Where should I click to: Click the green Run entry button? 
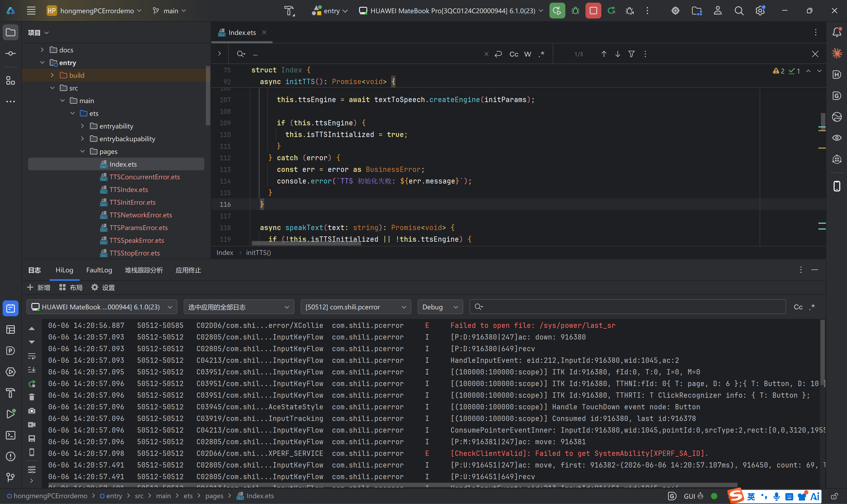557,11
